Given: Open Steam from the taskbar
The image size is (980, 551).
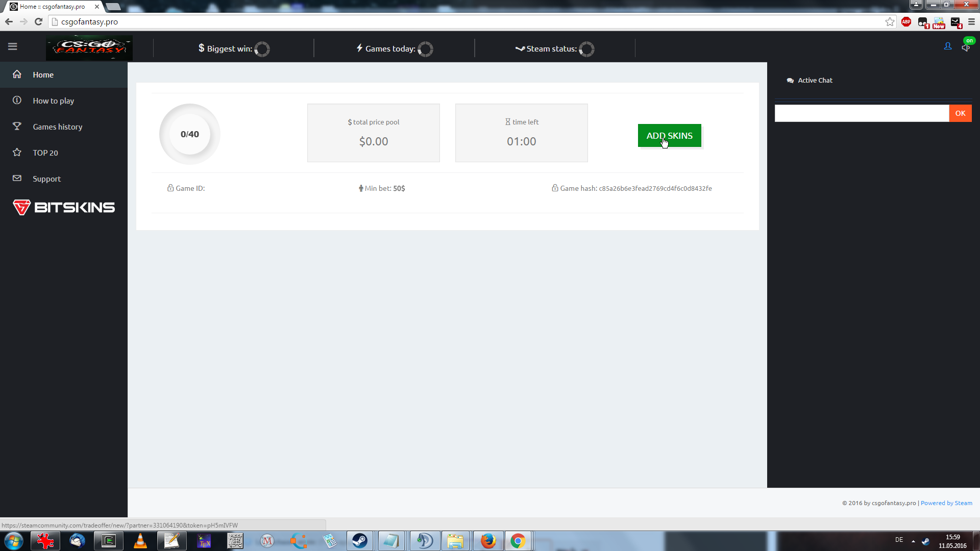Looking at the screenshot, I should click(360, 541).
